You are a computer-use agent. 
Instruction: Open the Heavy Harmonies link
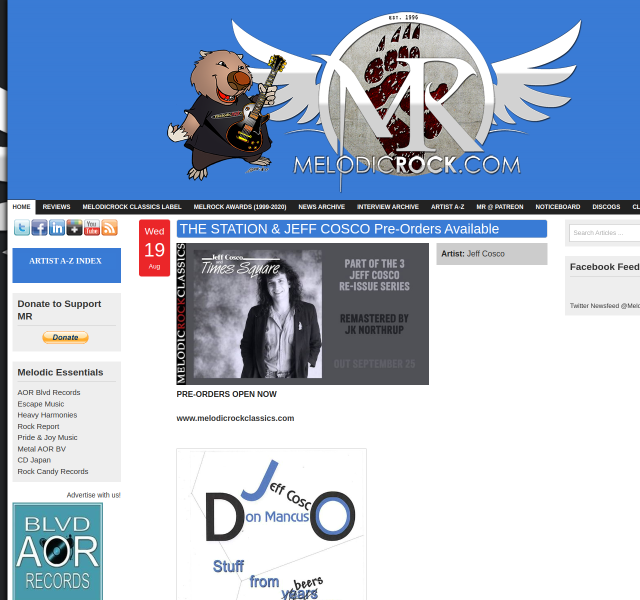[47, 415]
